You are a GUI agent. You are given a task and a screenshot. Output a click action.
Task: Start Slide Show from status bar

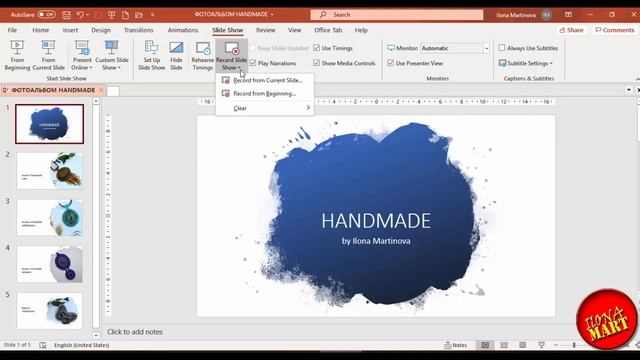coord(541,345)
